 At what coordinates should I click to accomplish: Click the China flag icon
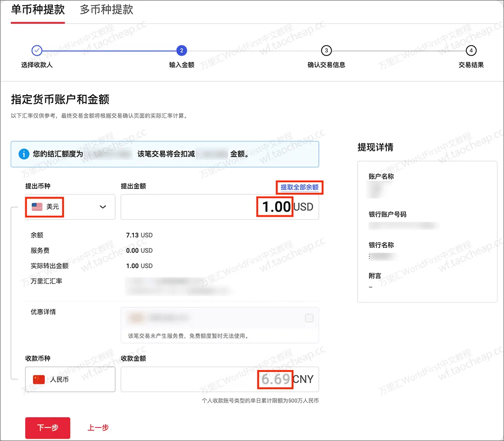(x=39, y=379)
